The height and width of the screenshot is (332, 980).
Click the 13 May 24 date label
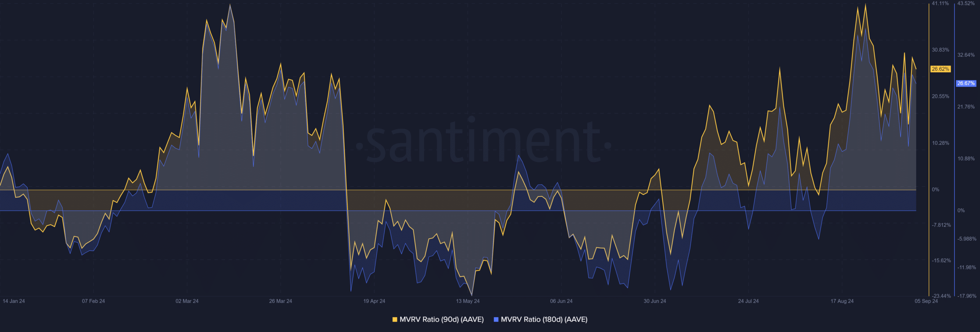(x=468, y=301)
